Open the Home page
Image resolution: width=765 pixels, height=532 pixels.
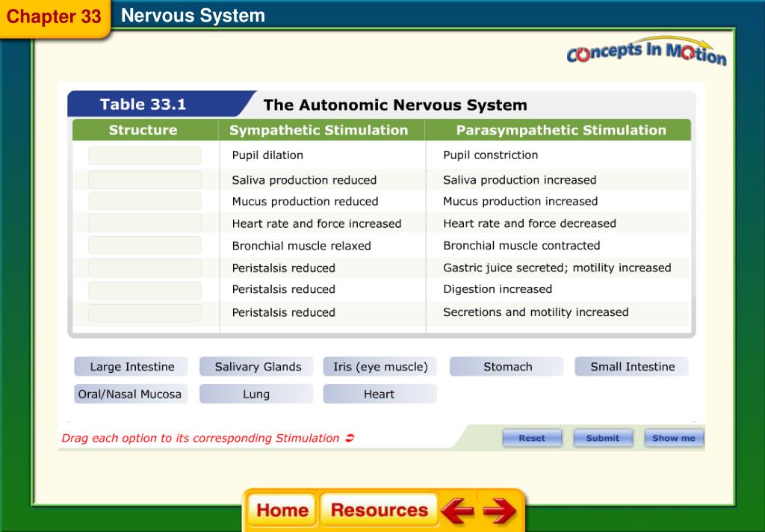(x=282, y=510)
